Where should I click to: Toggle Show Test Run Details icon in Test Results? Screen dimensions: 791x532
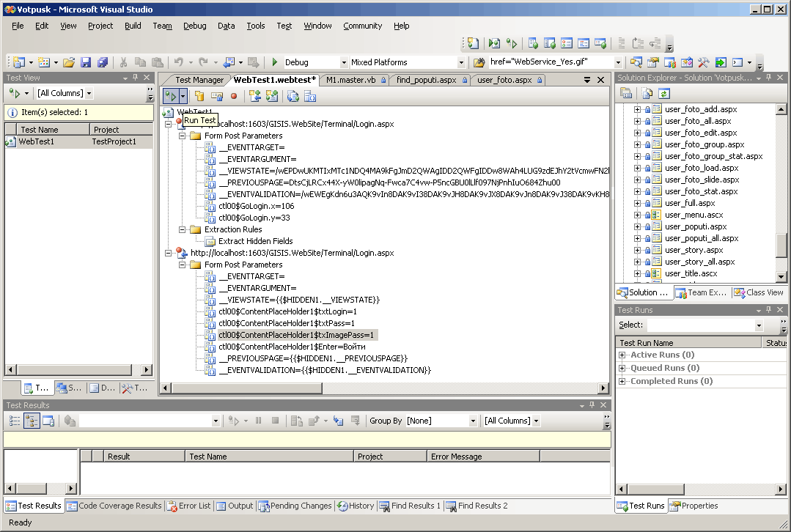(48, 421)
